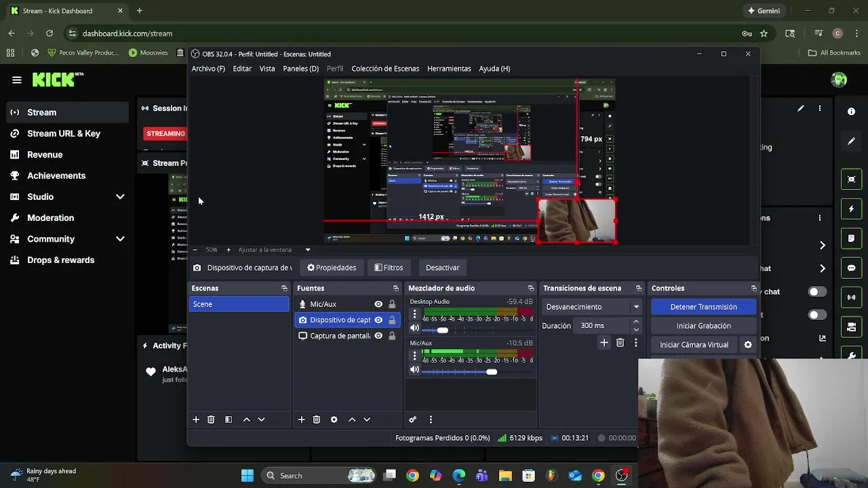The width and height of the screenshot is (868, 488).
Task: Undock the Controles panel
Action: click(753, 288)
